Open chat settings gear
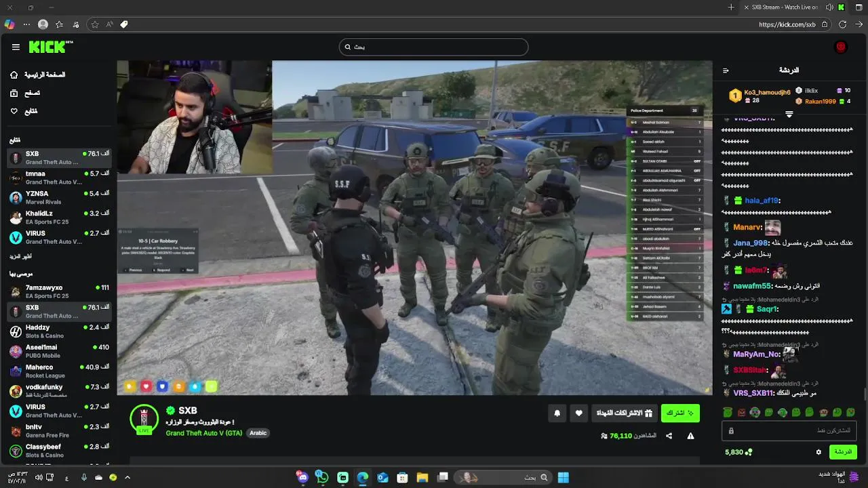This screenshot has width=868, height=488. click(x=818, y=452)
